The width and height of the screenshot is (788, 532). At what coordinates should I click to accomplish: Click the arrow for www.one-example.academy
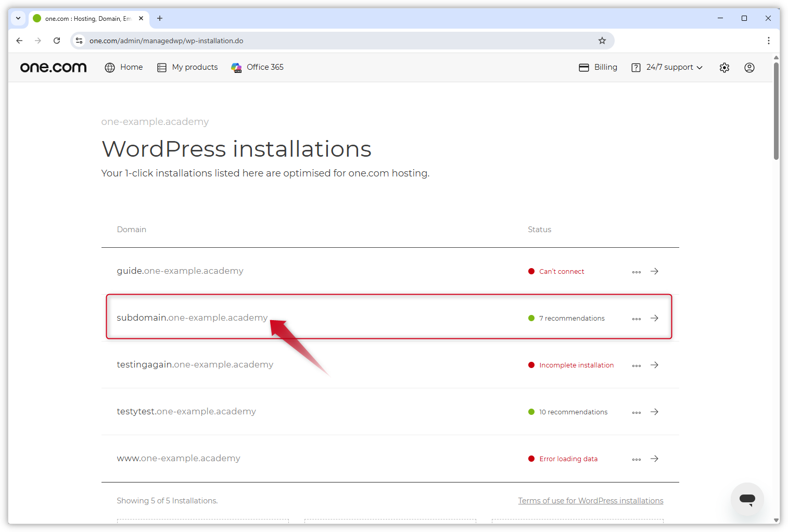[655, 459]
